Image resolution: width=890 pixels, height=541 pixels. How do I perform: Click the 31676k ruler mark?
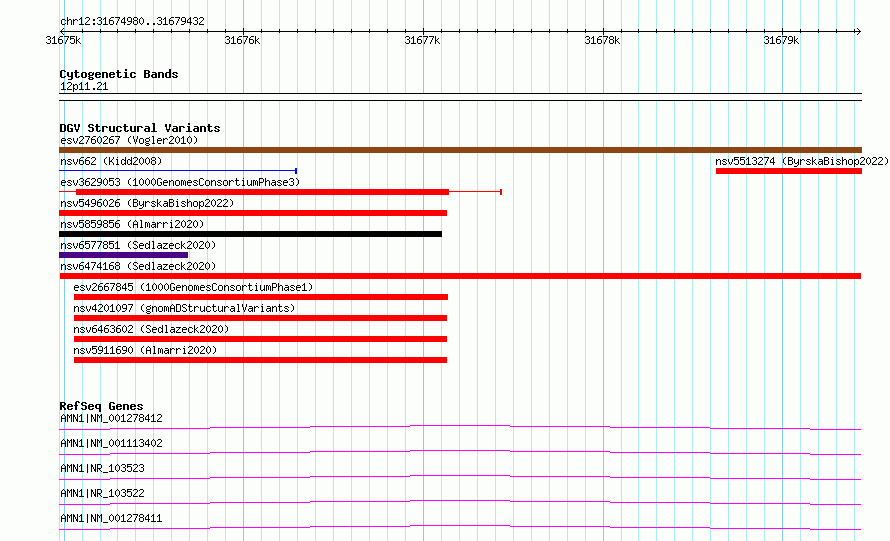[242, 40]
